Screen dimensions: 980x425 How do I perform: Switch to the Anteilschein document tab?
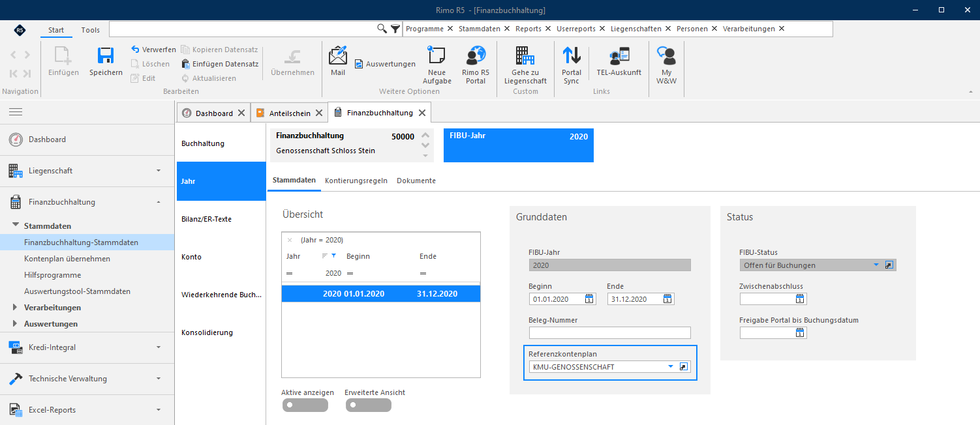(290, 113)
